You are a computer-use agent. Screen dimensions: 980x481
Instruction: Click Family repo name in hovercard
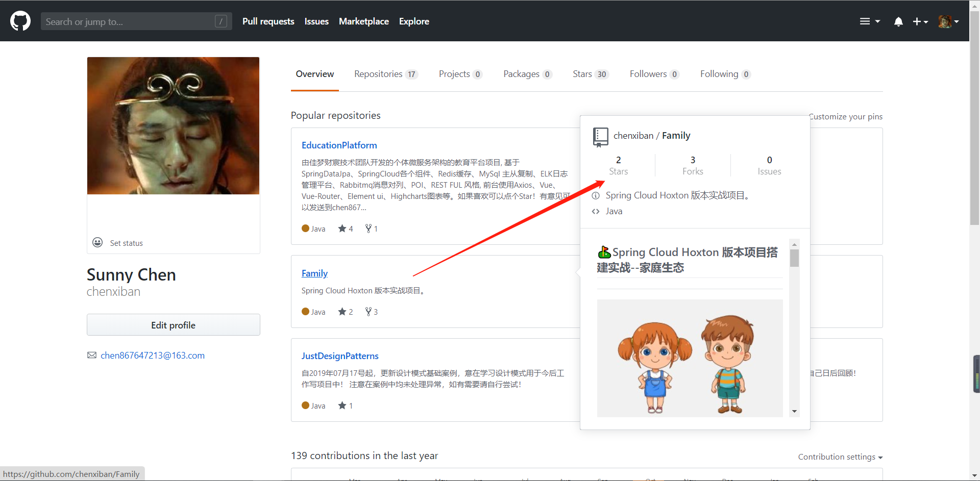coord(676,136)
